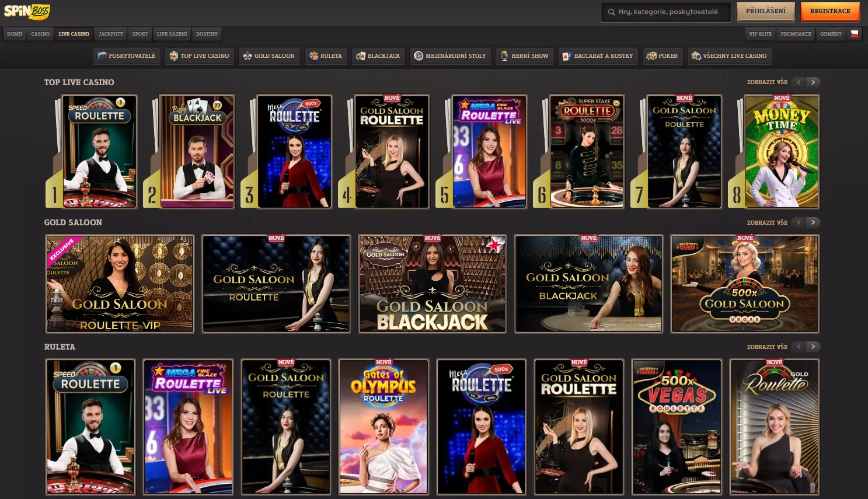Open the Herní Show category
Screen dimensions: 868x499
tap(524, 56)
